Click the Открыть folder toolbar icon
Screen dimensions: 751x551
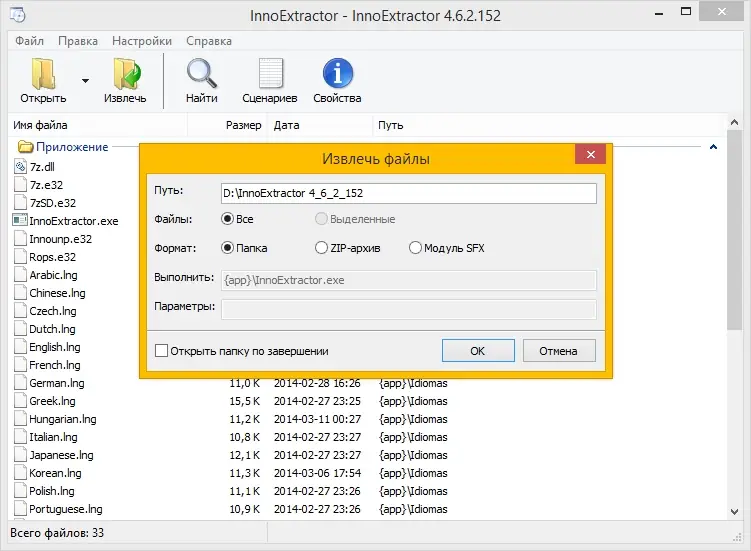(43, 73)
